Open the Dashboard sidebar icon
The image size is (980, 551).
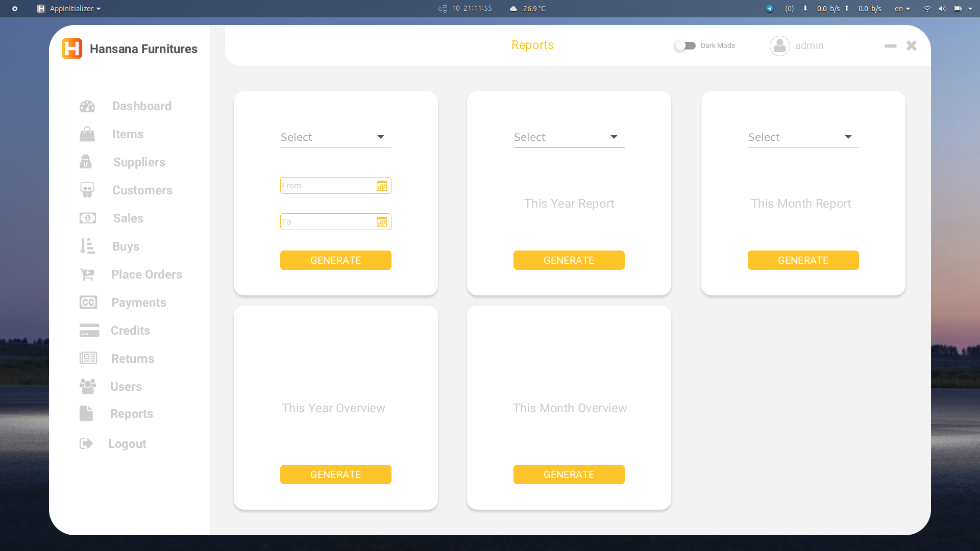[87, 106]
